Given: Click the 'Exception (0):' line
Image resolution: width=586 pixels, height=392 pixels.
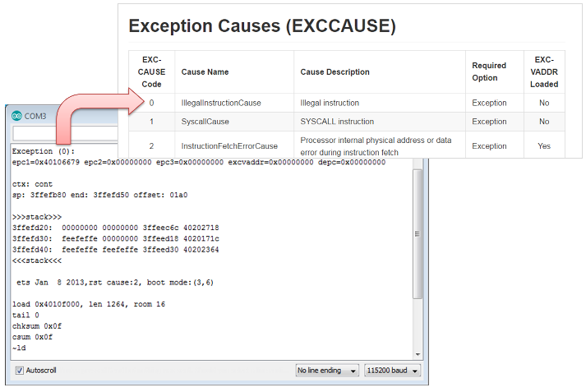Looking at the screenshot, I should click(44, 151).
